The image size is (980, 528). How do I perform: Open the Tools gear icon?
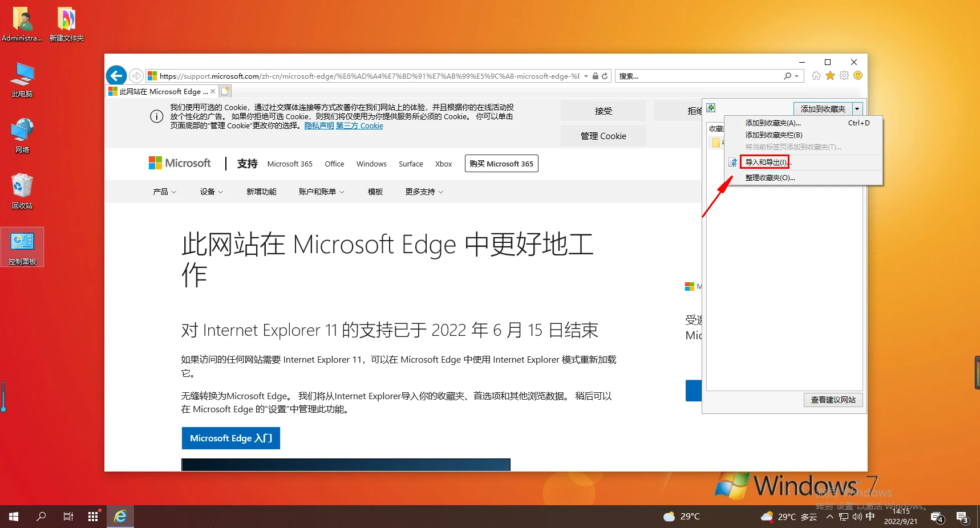point(844,75)
